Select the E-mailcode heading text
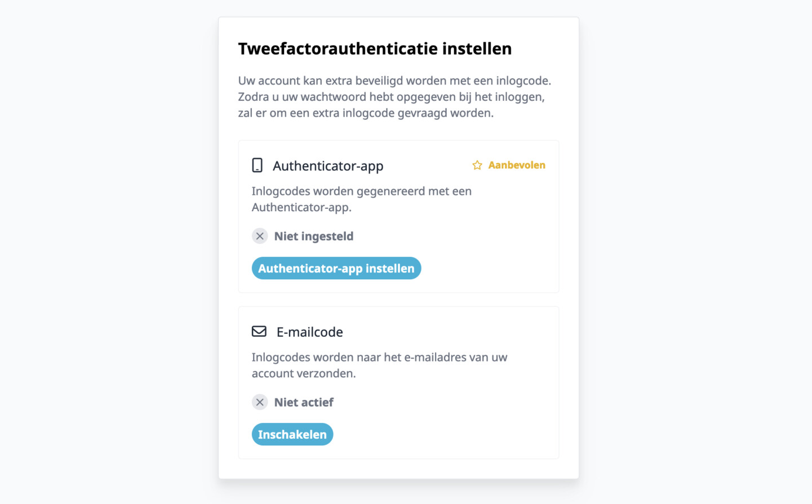 pyautogui.click(x=309, y=332)
